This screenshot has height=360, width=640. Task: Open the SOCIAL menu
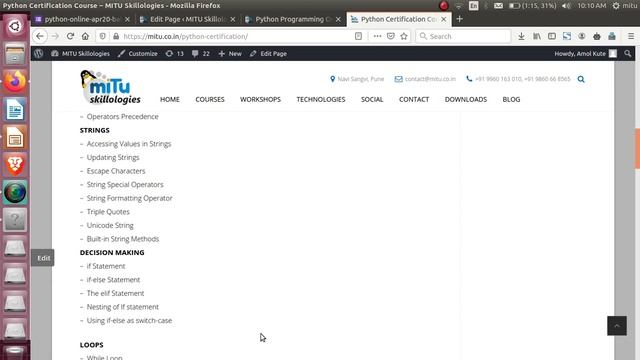372,99
